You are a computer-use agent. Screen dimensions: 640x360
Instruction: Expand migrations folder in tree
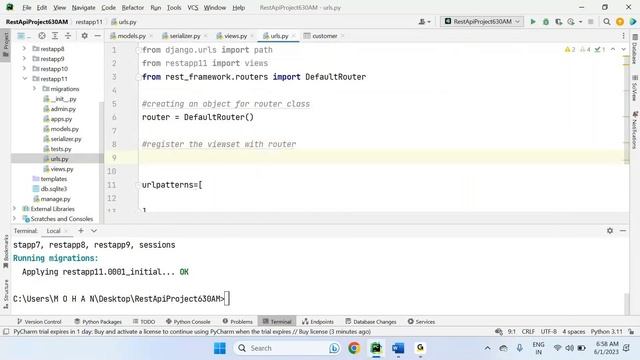(x=34, y=89)
